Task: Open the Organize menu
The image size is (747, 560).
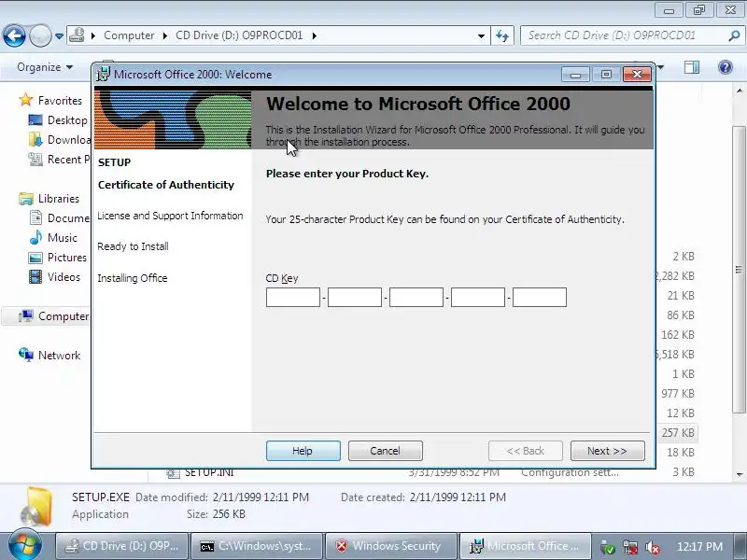Action: pos(45,67)
